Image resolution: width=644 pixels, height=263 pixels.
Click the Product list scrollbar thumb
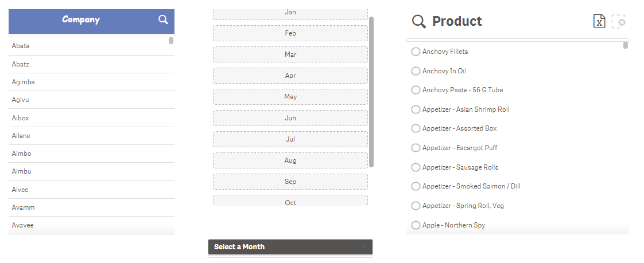click(626, 45)
